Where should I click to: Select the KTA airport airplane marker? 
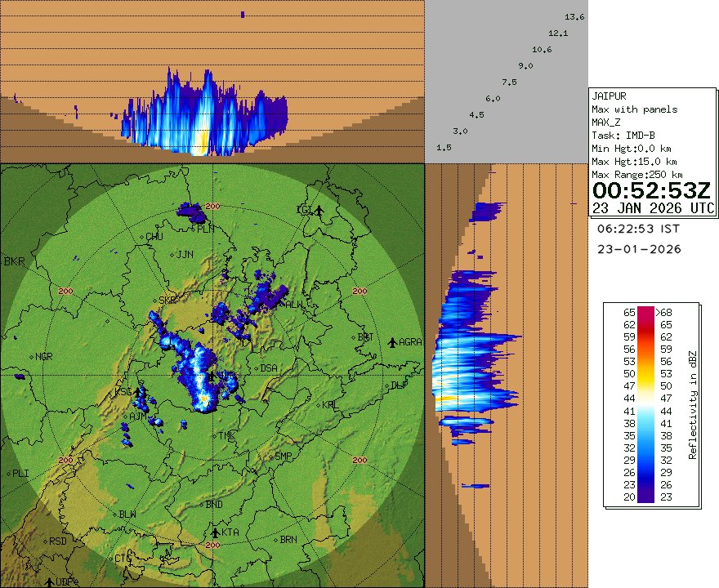(213, 532)
